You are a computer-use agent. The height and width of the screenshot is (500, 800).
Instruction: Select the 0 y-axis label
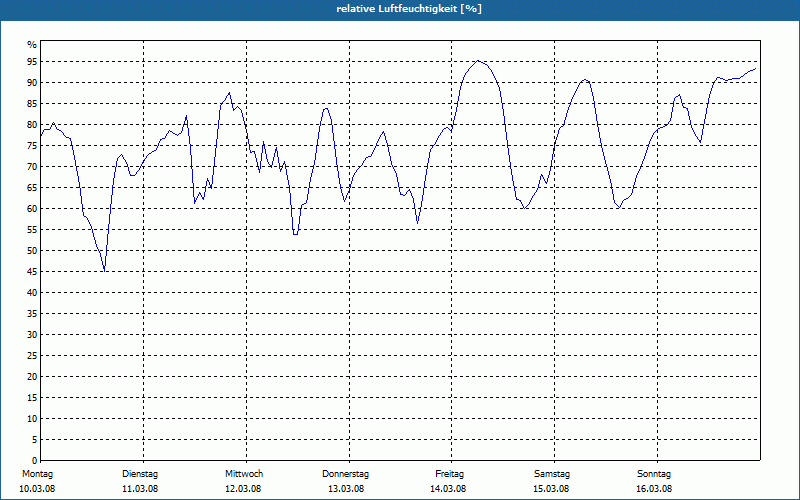(34, 461)
